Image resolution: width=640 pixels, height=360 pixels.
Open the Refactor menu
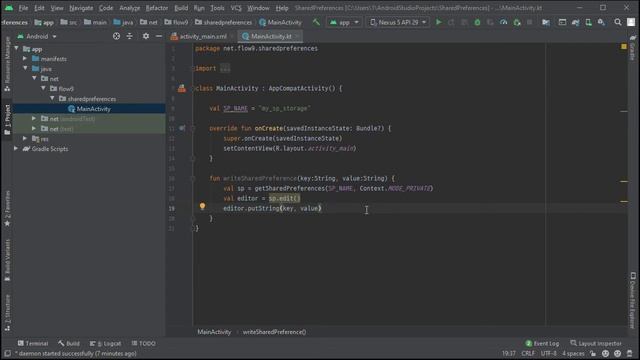click(157, 8)
